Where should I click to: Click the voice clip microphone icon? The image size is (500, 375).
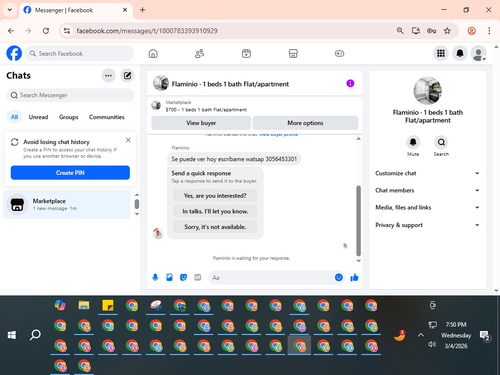(155, 277)
